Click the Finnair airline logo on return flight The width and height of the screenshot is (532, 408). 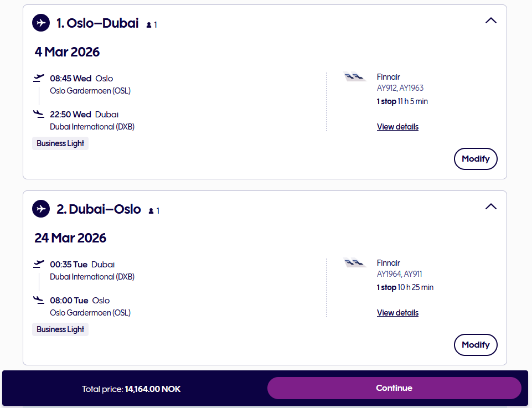click(355, 262)
